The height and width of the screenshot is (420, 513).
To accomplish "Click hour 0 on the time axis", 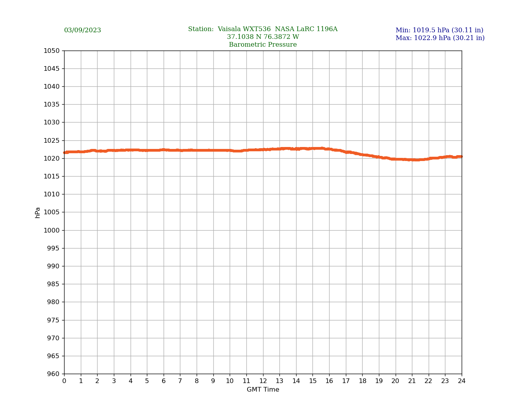I will coord(64,381).
